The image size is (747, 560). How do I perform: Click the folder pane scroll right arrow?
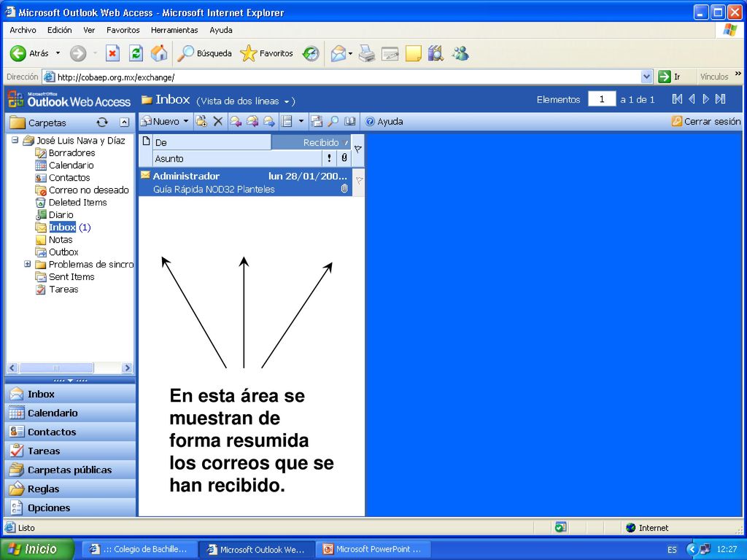127,367
